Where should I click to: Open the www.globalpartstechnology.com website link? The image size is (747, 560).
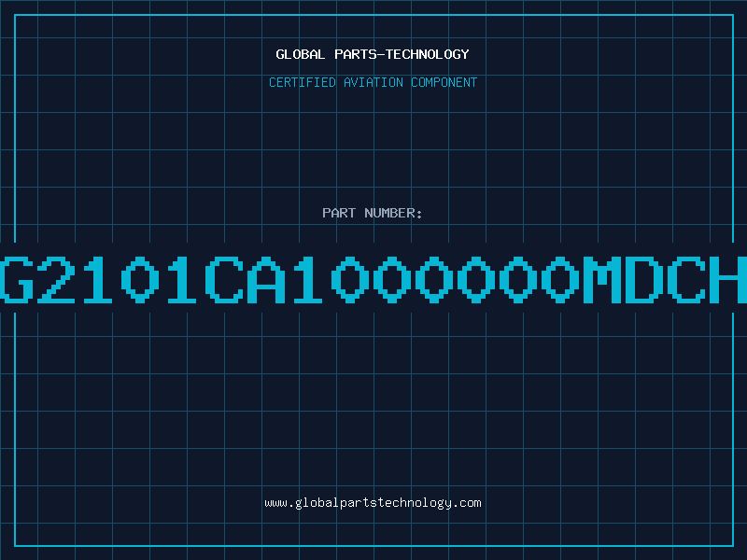coord(373,503)
